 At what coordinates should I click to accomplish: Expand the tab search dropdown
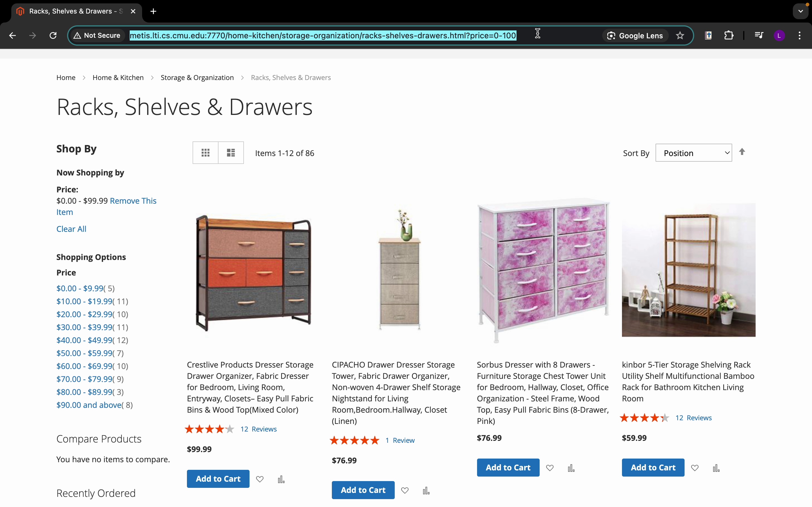801,11
